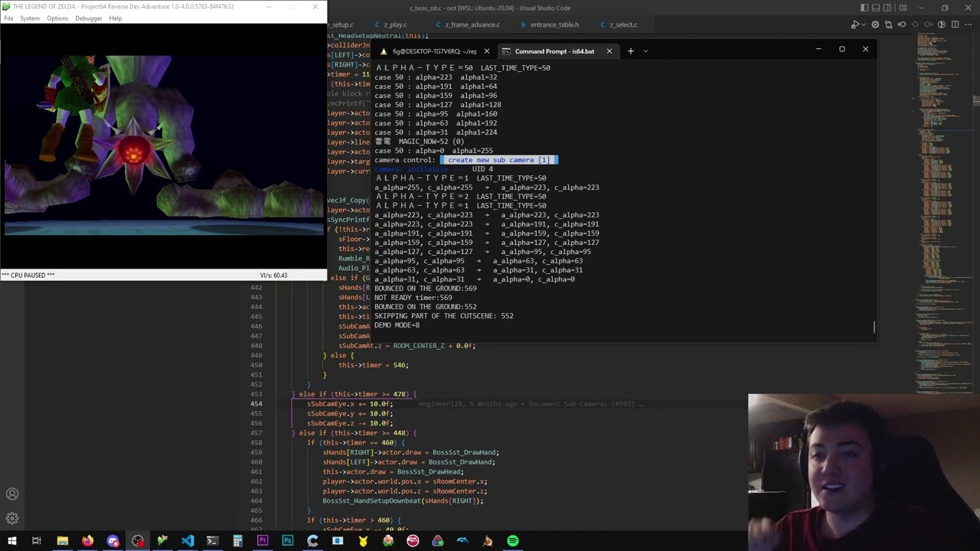Click the terminal window scrollbar thumb
The width and height of the screenshot is (980, 551).
[874, 327]
